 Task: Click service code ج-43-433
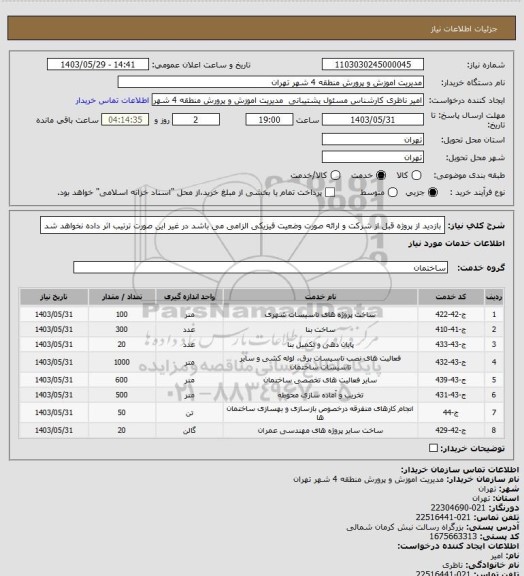451,345
